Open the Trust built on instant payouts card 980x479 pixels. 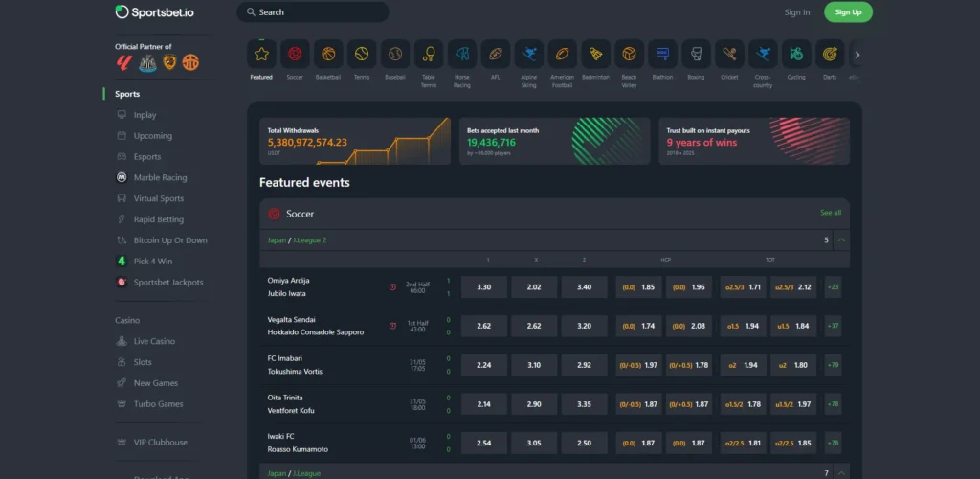[754, 142]
